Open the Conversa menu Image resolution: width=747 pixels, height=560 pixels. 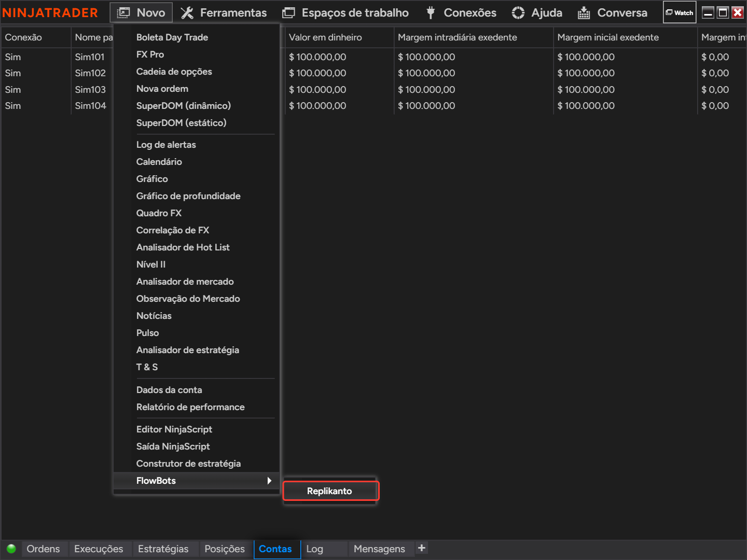click(x=613, y=13)
